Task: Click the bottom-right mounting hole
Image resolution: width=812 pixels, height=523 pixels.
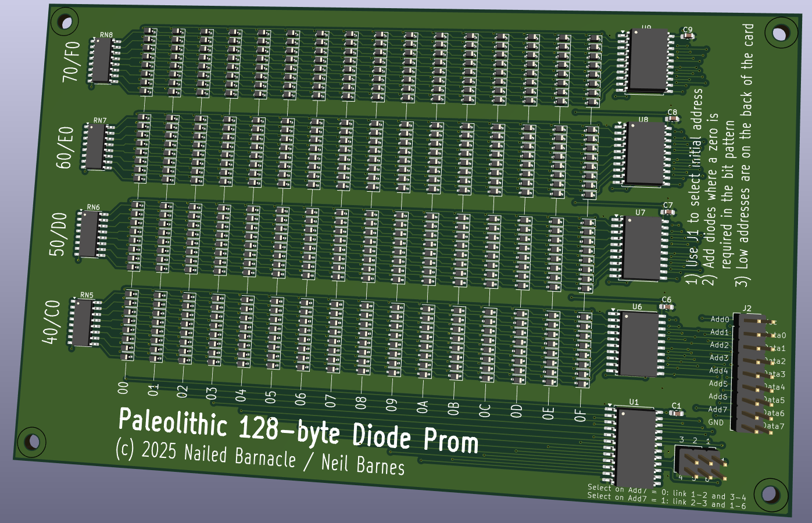Action: coord(770,494)
